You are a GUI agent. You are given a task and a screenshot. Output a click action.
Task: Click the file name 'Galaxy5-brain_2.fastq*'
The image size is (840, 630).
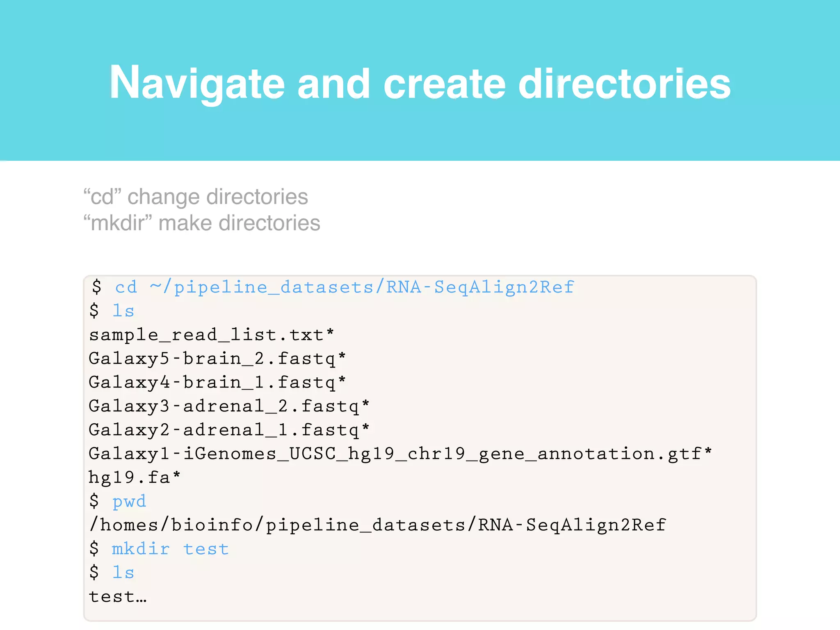[217, 359]
